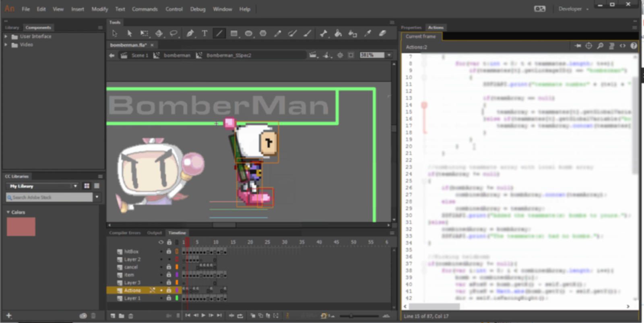Select the Paint Bucket tool
Image resolution: width=644 pixels, height=323 pixels.
(338, 33)
